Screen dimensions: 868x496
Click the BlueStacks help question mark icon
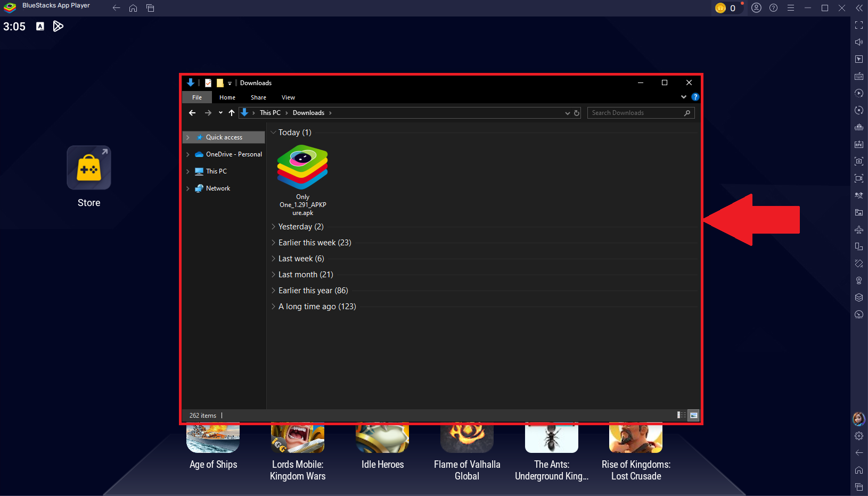coord(773,8)
